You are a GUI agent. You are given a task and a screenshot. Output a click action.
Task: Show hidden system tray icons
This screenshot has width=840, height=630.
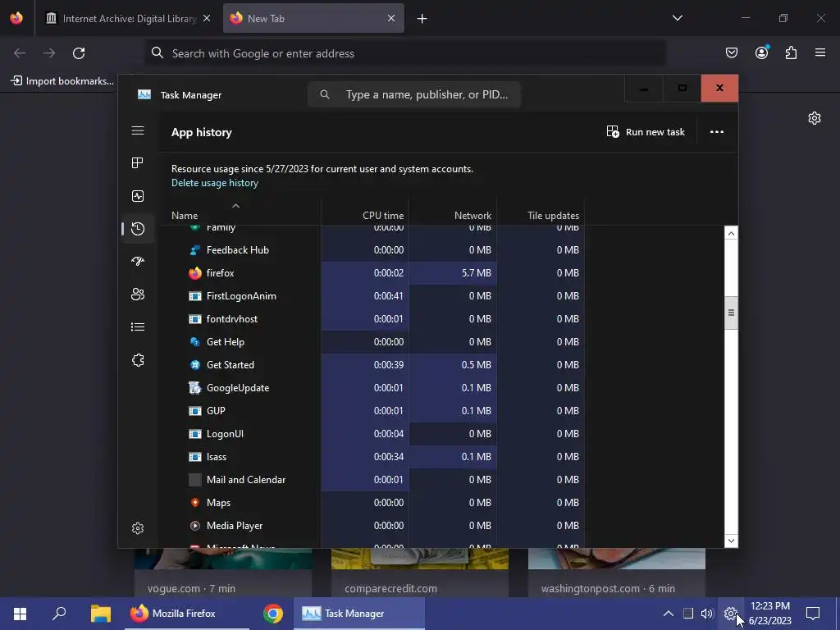click(x=668, y=614)
